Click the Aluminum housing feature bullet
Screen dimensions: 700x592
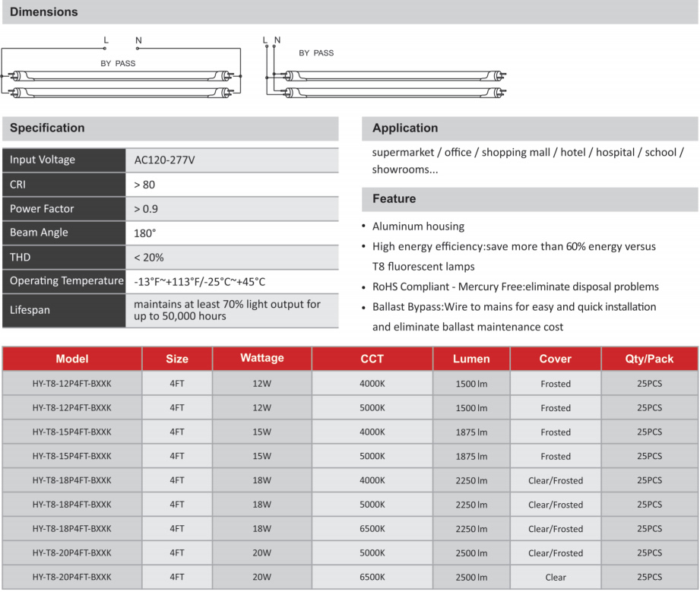pos(418,226)
